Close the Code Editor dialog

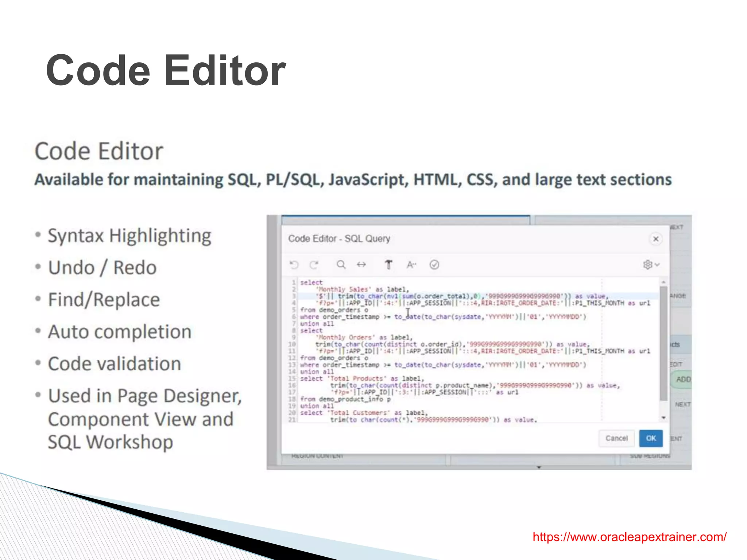point(656,239)
